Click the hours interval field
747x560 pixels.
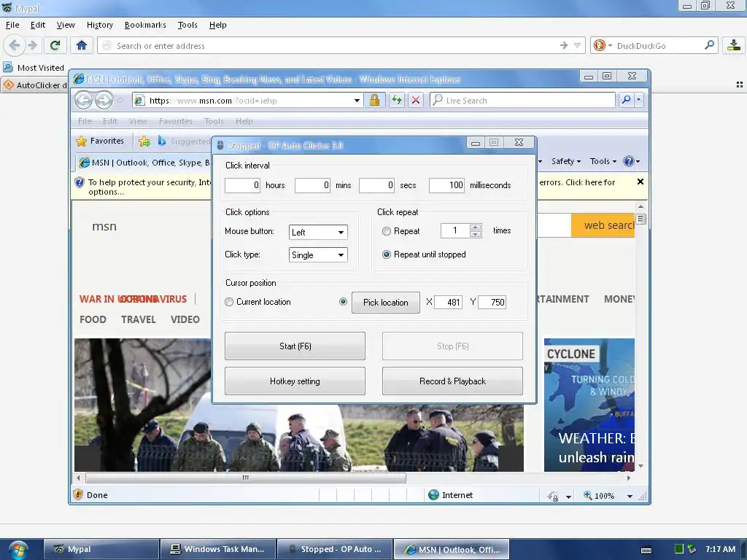coord(242,185)
